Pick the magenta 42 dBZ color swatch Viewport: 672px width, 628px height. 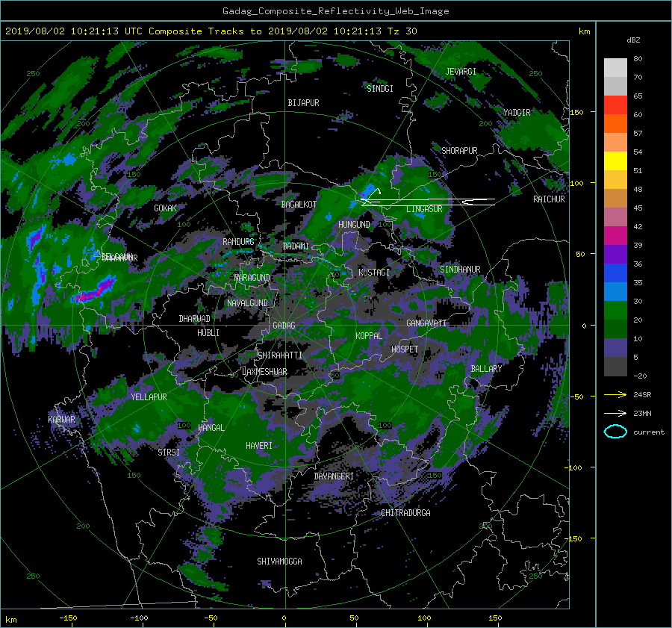point(615,236)
